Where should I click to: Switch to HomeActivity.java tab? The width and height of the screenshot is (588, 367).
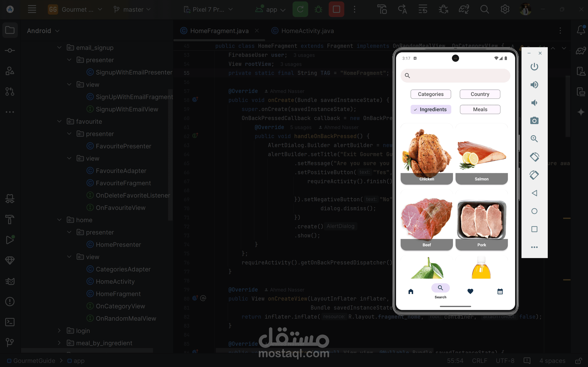coord(307,31)
